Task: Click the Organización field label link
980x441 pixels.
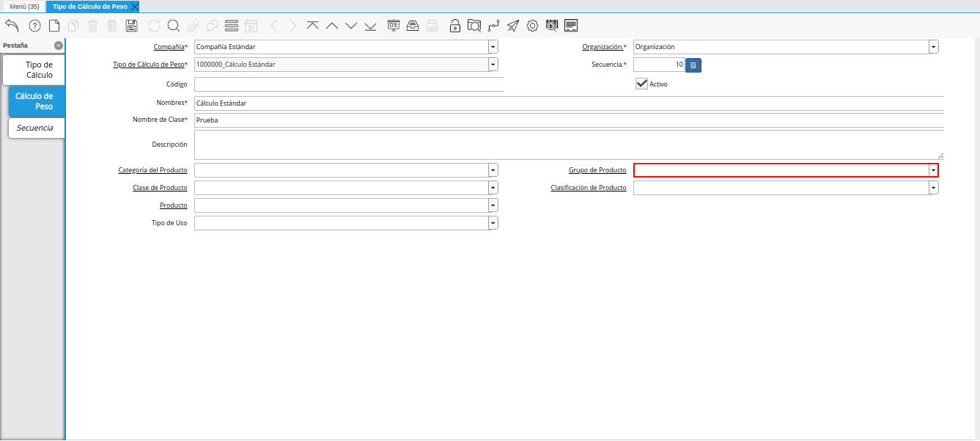Action: point(604,47)
